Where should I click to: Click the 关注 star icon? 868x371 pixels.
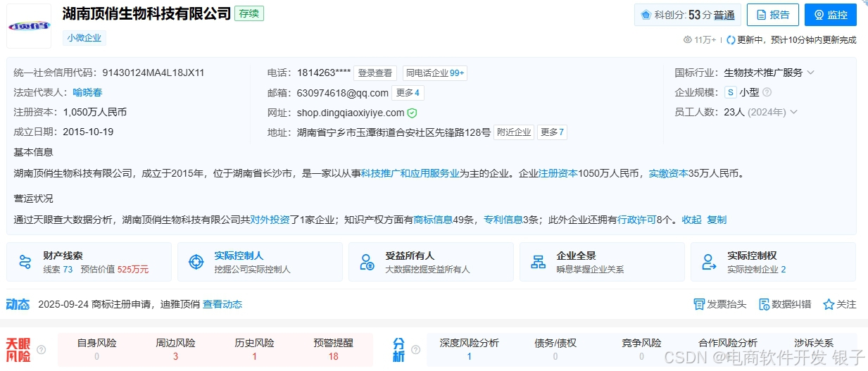[829, 304]
